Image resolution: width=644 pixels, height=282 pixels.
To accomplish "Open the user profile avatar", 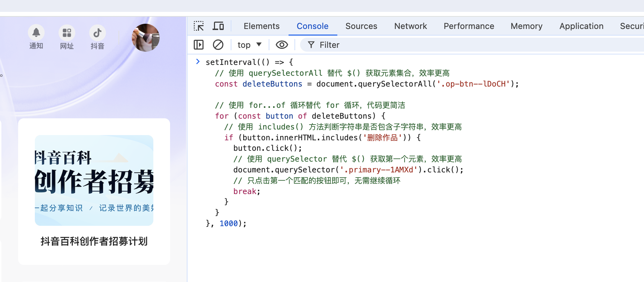I will 146,38.
